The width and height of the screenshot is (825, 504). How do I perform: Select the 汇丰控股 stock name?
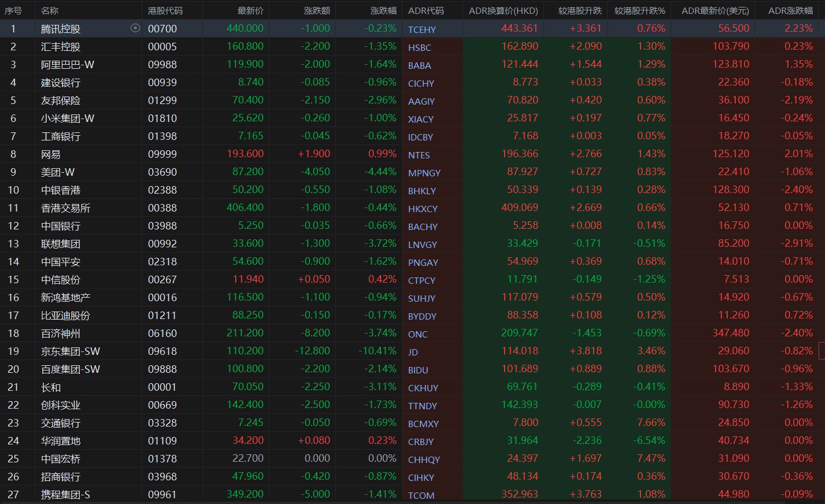point(61,47)
